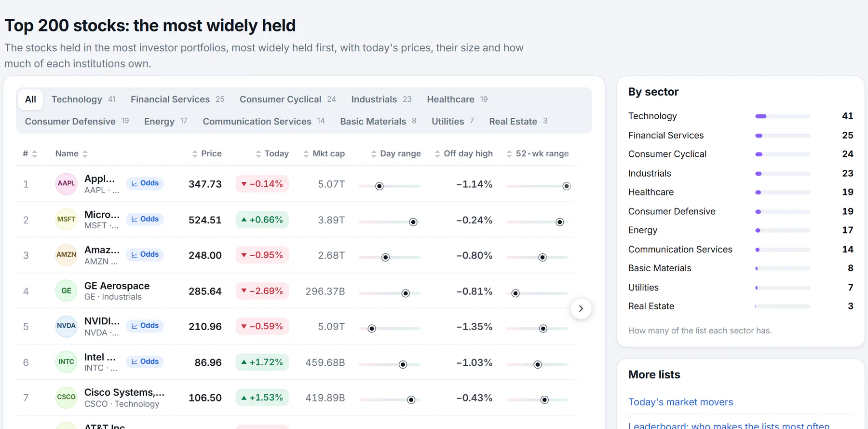The image size is (868, 429).
Task: Filter by Consumer Defensive tab
Action: (77, 122)
